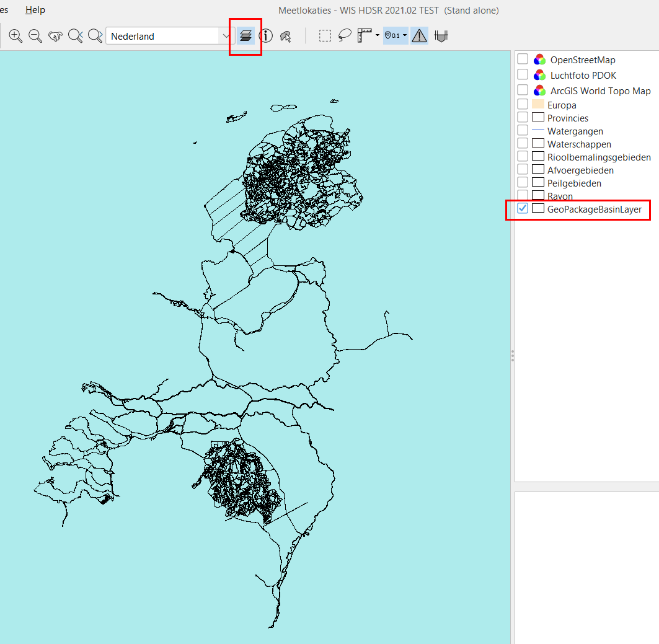This screenshot has width=659, height=644.
Task: Enable the OpenStreetMap layer checkbox
Action: pyautogui.click(x=523, y=60)
